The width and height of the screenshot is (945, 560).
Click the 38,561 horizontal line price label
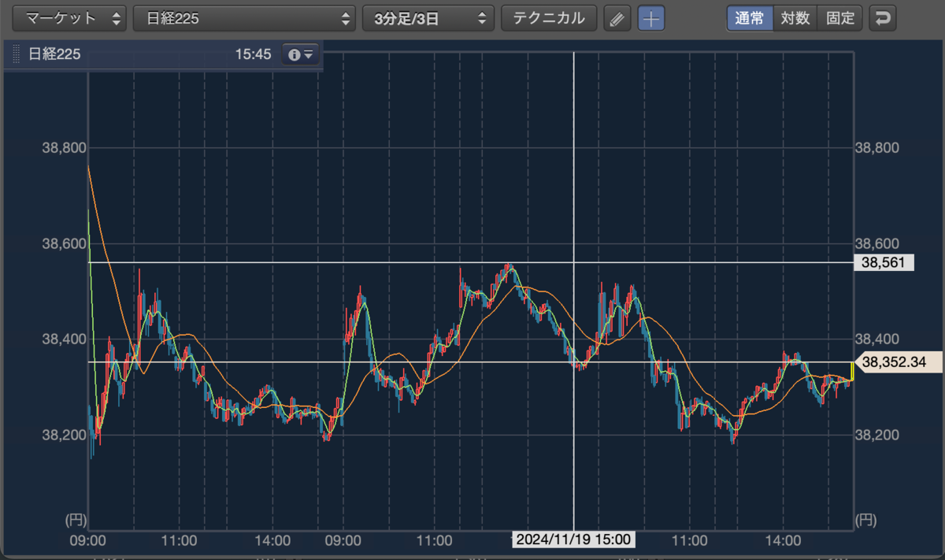pyautogui.click(x=884, y=263)
